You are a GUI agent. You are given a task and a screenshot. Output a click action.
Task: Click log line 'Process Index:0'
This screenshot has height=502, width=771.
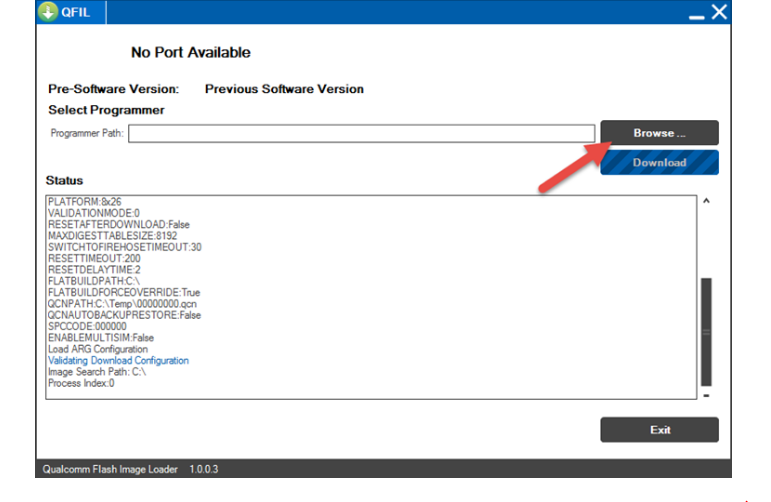[81, 383]
